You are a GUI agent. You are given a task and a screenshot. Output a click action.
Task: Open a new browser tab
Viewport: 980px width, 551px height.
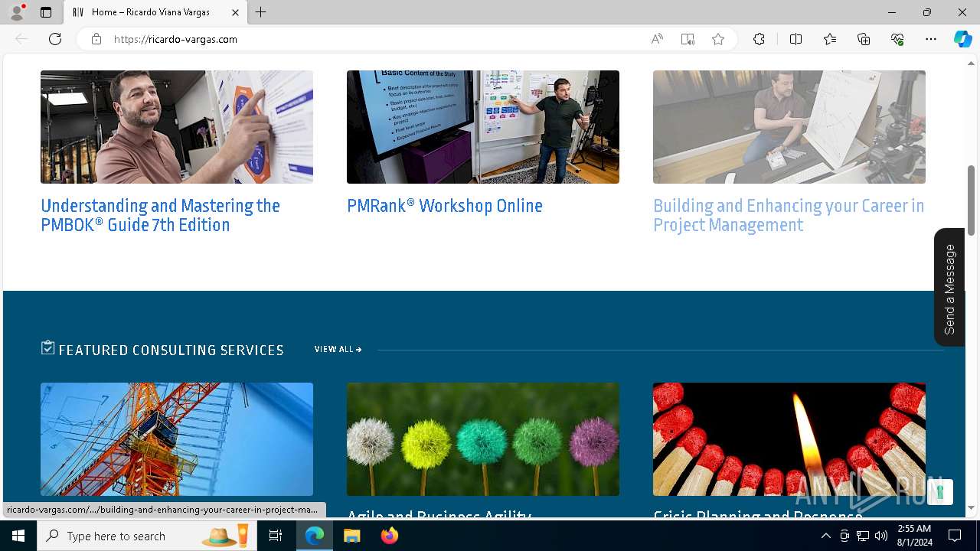261,12
